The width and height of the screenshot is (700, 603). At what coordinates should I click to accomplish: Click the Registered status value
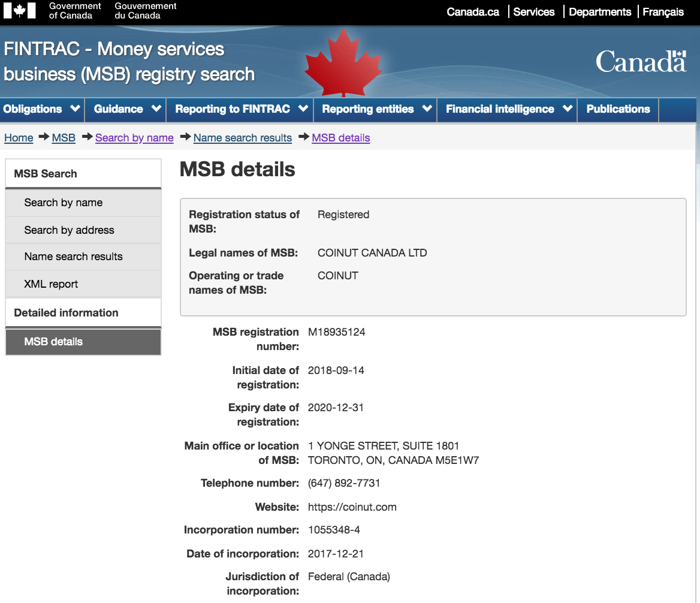click(343, 215)
